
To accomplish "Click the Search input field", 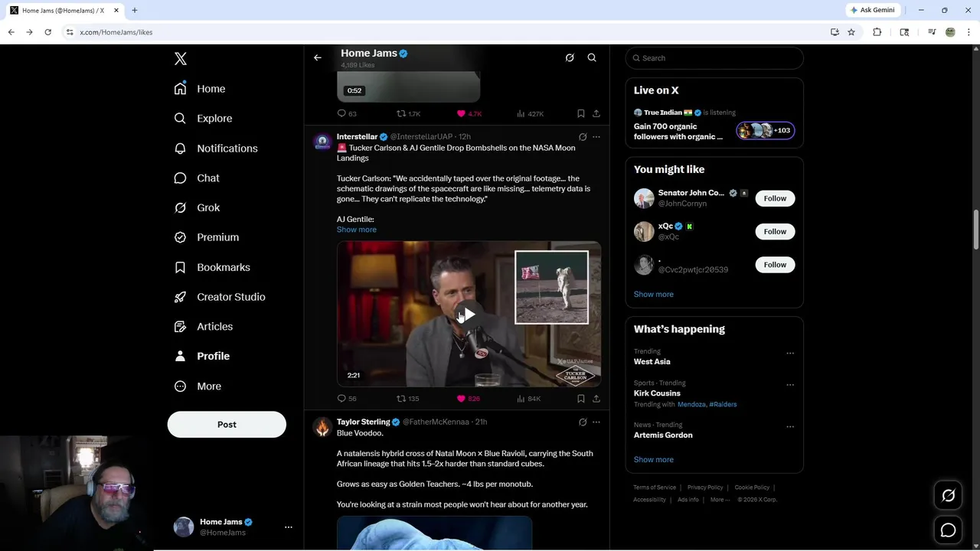I will point(714,58).
